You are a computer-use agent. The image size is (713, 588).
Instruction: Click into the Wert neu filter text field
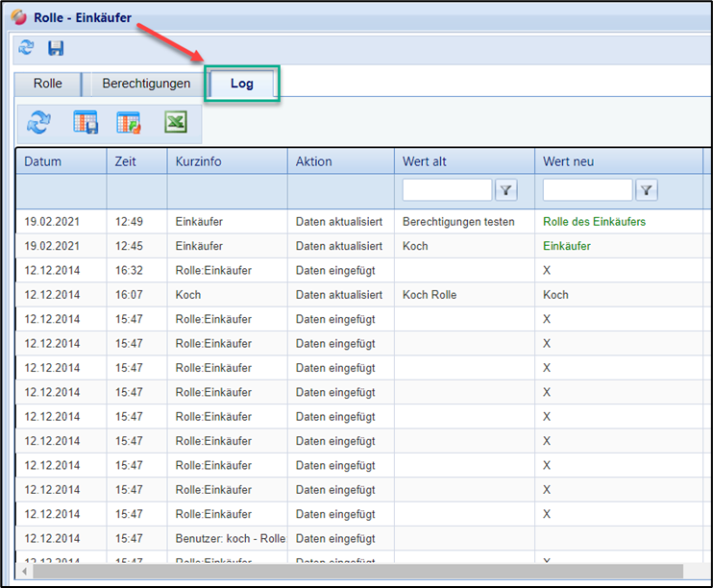(587, 190)
